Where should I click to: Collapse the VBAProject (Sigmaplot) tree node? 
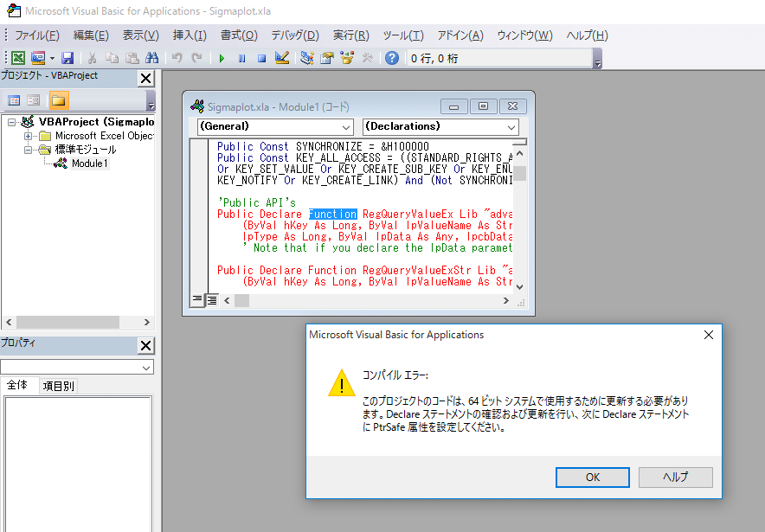pyautogui.click(x=12, y=122)
